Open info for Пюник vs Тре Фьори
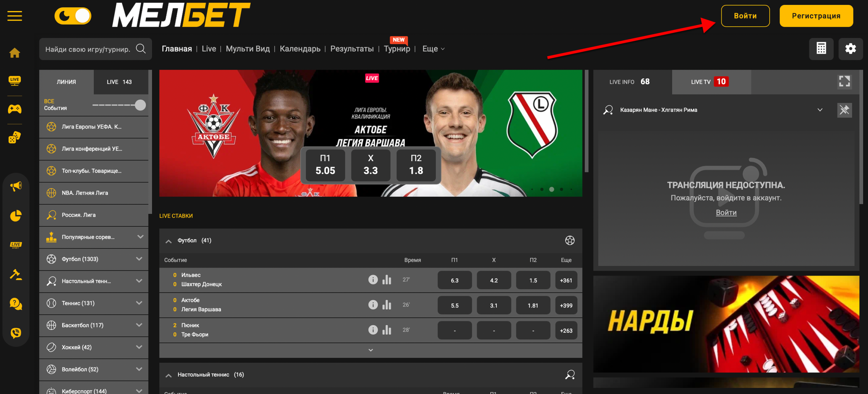 pyautogui.click(x=373, y=330)
